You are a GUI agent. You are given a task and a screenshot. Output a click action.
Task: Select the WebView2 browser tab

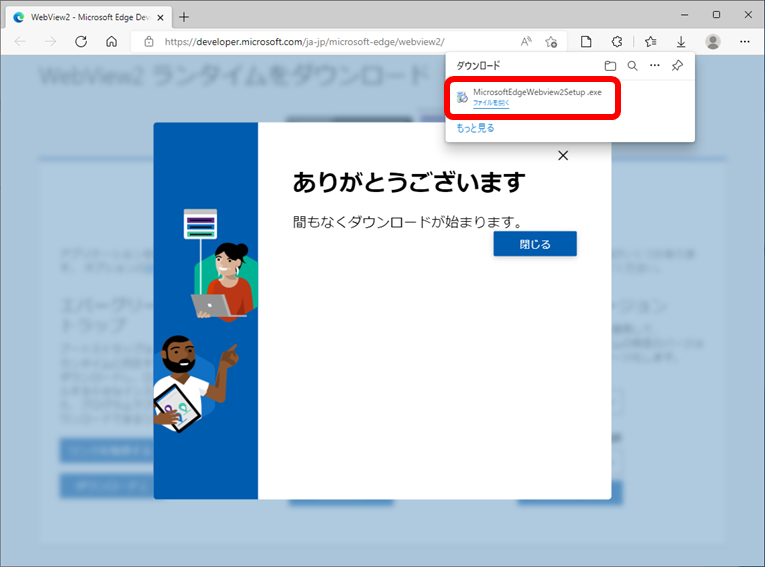89,17
